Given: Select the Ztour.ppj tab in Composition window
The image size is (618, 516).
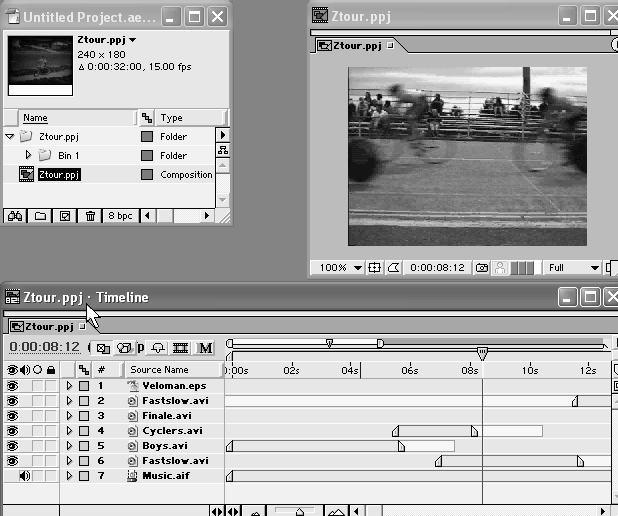Looking at the screenshot, I should pyautogui.click(x=354, y=45).
